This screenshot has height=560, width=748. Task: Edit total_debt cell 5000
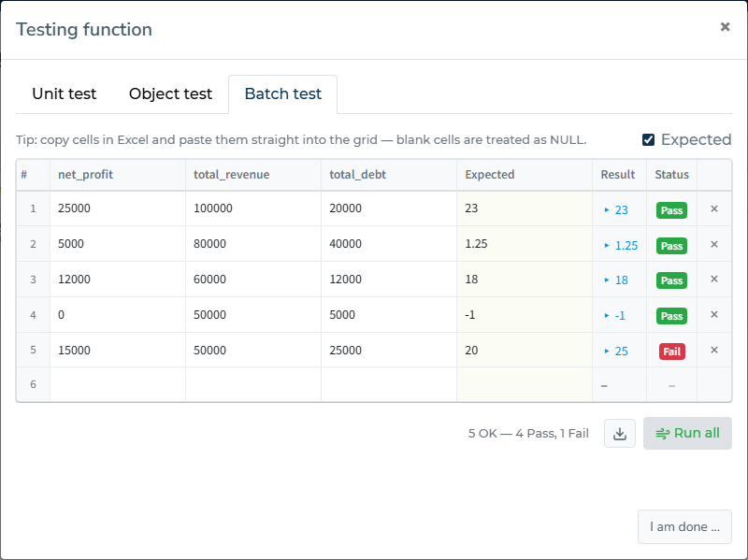tap(389, 315)
